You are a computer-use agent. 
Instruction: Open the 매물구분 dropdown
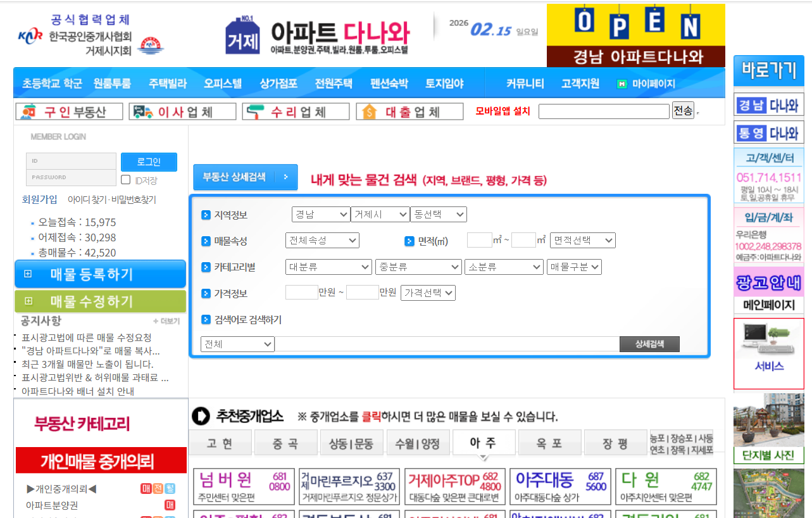click(574, 267)
